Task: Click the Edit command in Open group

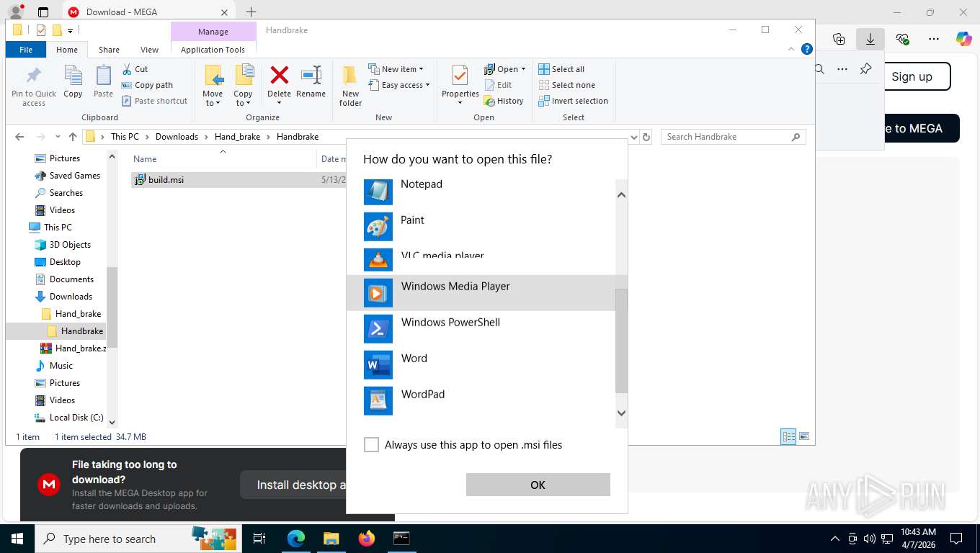Action: click(x=498, y=85)
